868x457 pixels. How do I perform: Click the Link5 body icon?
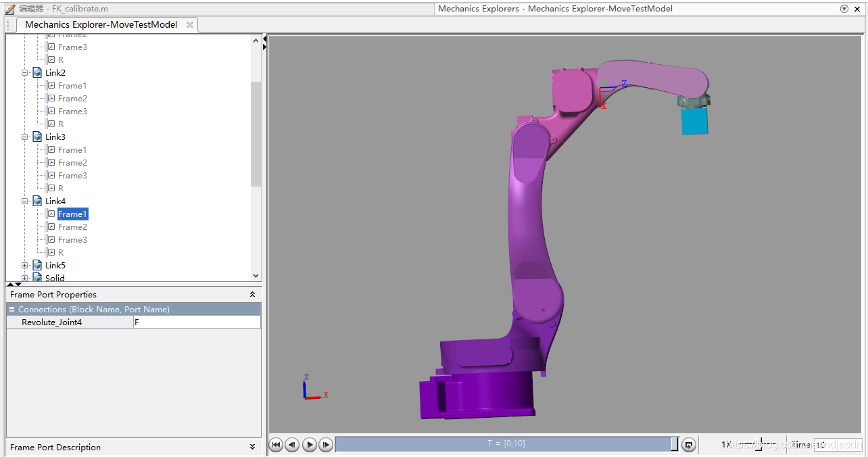click(37, 265)
